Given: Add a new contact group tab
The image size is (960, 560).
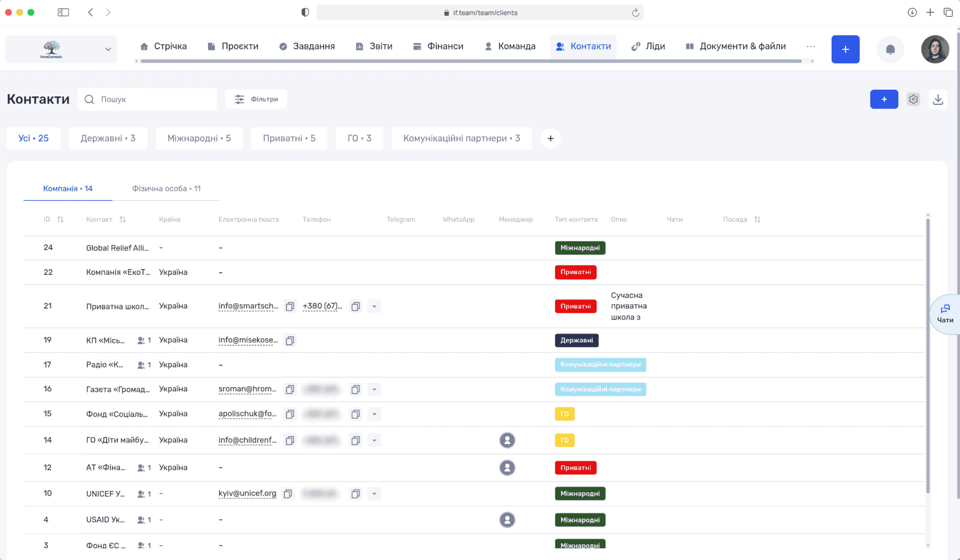Looking at the screenshot, I should click(551, 138).
